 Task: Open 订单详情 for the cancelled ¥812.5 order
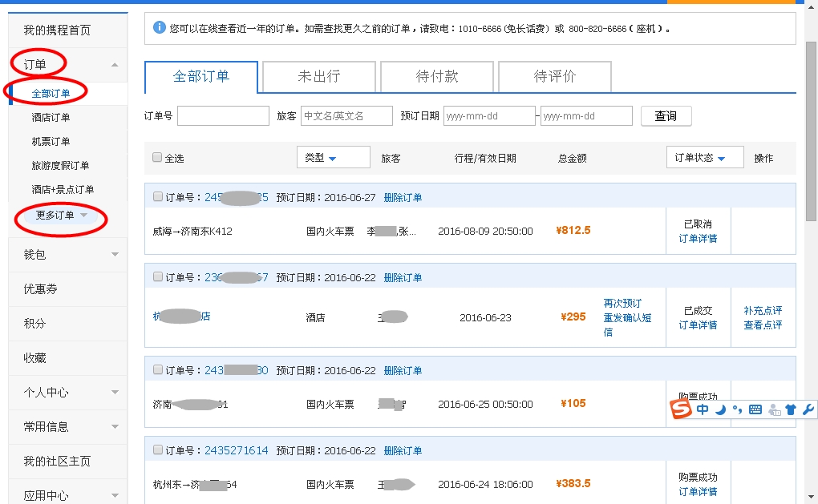pos(698,238)
